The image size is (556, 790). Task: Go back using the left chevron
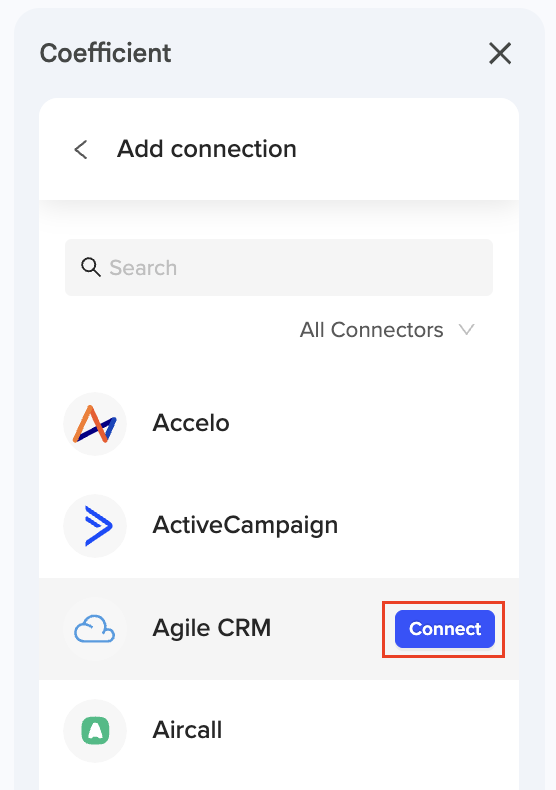pos(81,150)
